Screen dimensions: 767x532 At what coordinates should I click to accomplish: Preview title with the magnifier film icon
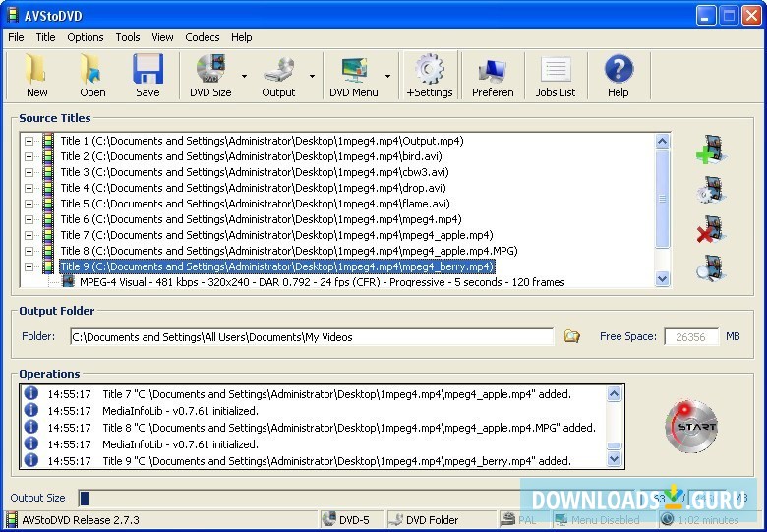(x=712, y=267)
